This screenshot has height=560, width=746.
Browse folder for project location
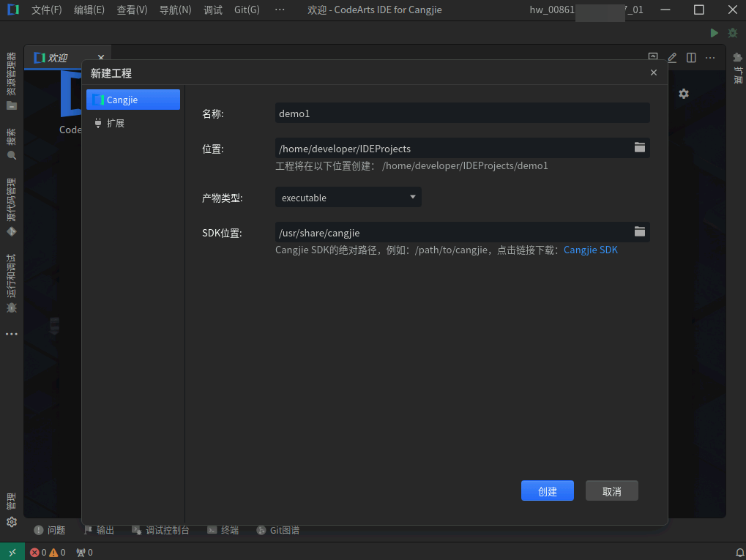click(639, 147)
